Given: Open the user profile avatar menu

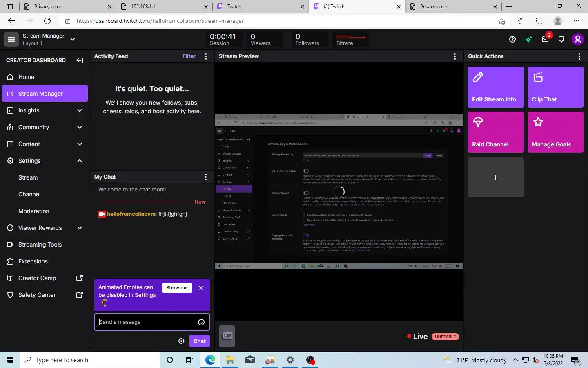Looking at the screenshot, I should [577, 39].
